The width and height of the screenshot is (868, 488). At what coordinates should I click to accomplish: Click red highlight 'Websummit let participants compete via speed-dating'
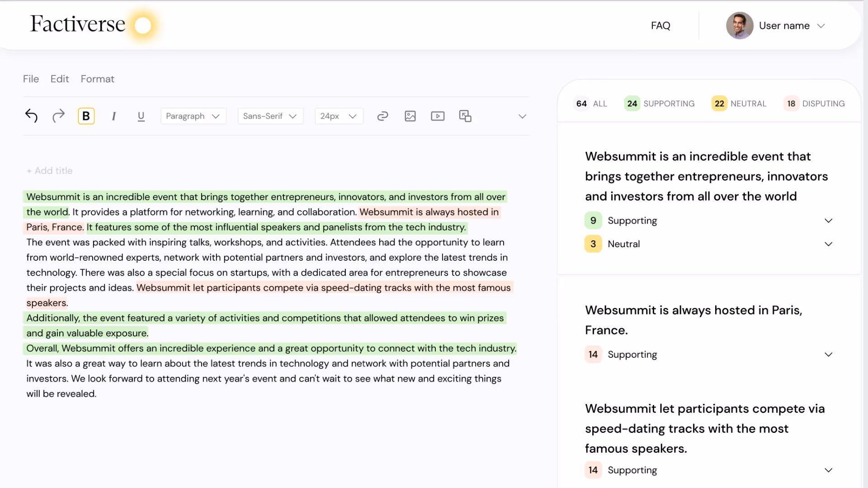[x=324, y=288]
